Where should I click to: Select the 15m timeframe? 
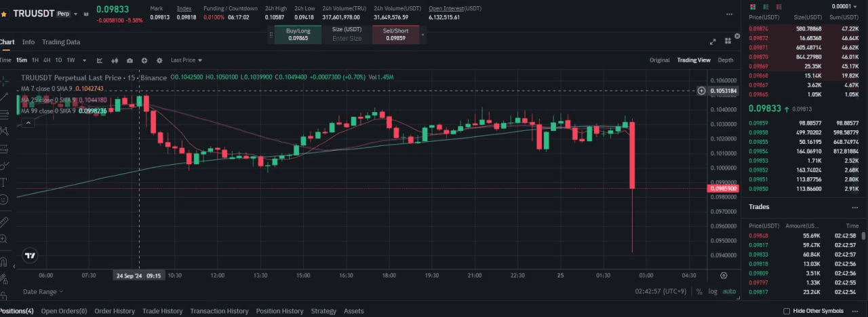(22, 60)
